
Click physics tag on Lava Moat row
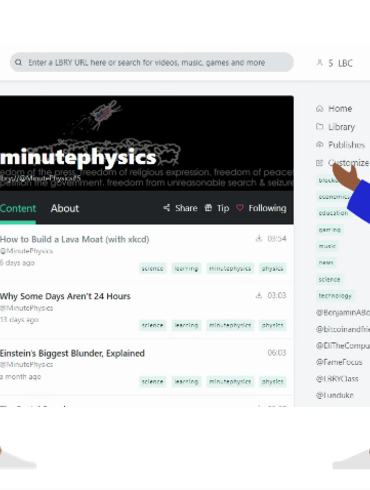pyautogui.click(x=273, y=268)
